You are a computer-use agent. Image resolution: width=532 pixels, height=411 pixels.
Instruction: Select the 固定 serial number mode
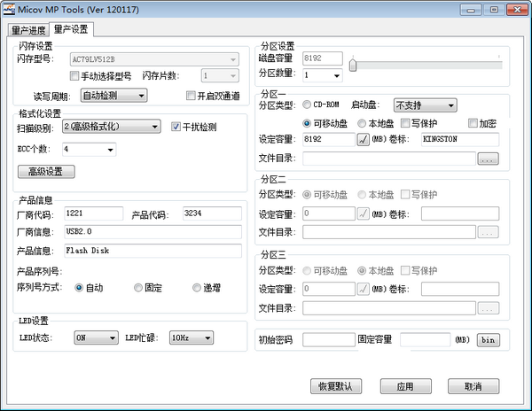point(138,287)
